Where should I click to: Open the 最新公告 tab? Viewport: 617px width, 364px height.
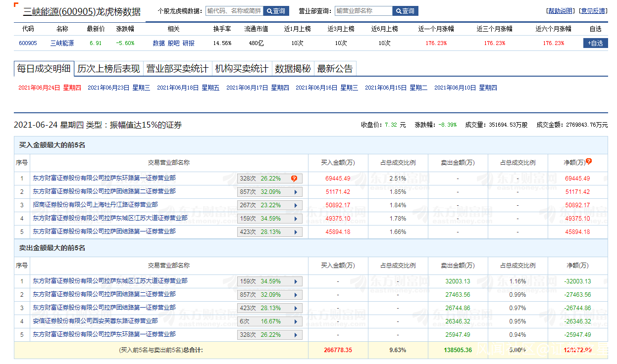point(335,69)
